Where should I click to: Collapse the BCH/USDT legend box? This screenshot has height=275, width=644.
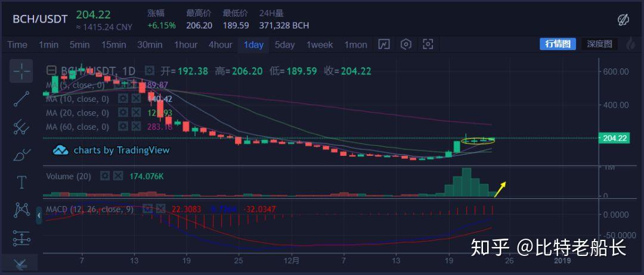51,71
